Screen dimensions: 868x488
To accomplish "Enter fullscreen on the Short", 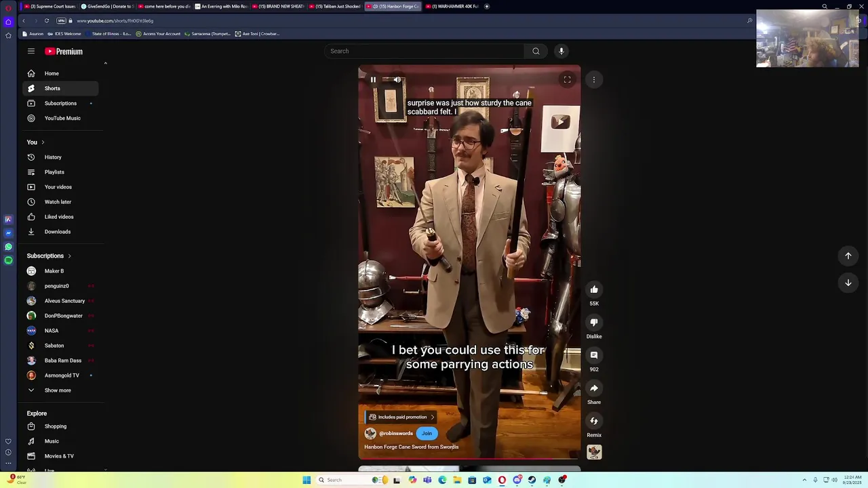I will pyautogui.click(x=567, y=79).
